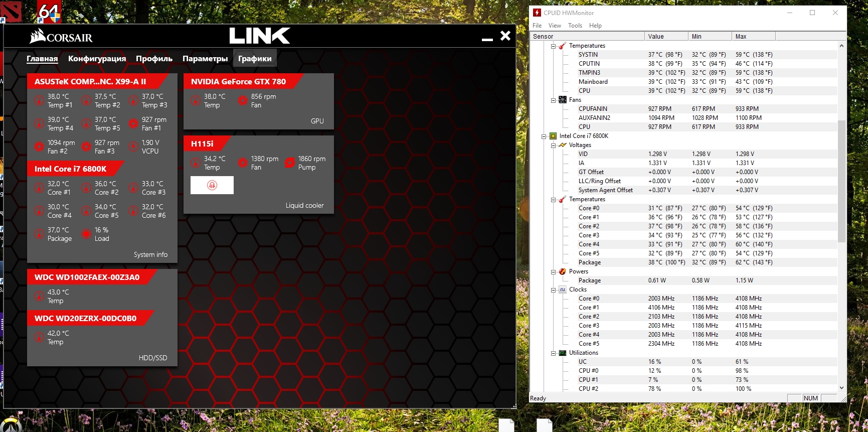Open the AIDA64 desktop shortcut icon

(x=49, y=12)
